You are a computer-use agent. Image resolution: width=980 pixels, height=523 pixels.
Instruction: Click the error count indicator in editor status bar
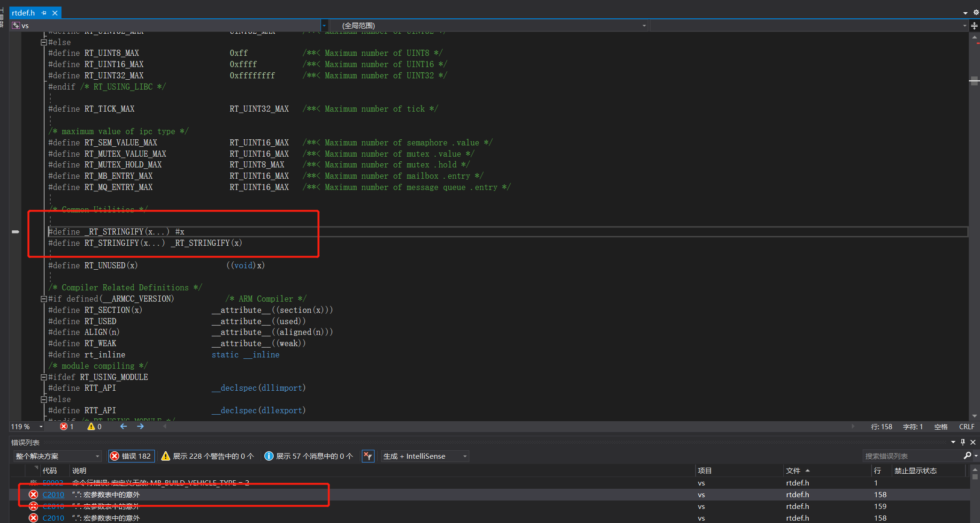click(67, 426)
